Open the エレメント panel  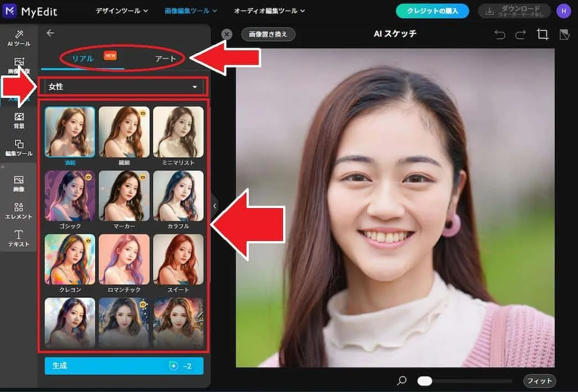[18, 211]
